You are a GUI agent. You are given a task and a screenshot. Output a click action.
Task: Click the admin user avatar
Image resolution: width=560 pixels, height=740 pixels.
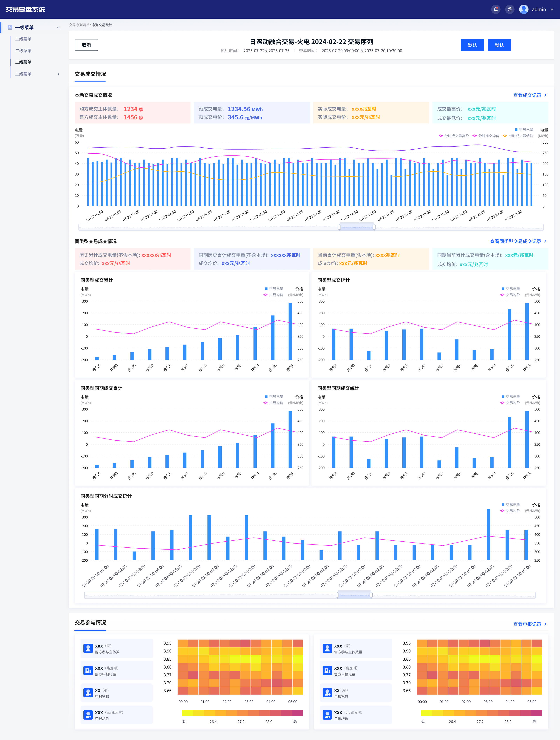tap(524, 9)
